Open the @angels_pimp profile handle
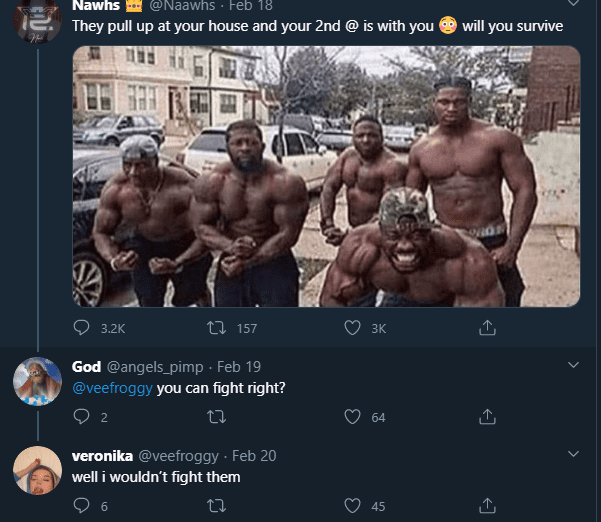Screen dimensions: 601x522 [155, 367]
